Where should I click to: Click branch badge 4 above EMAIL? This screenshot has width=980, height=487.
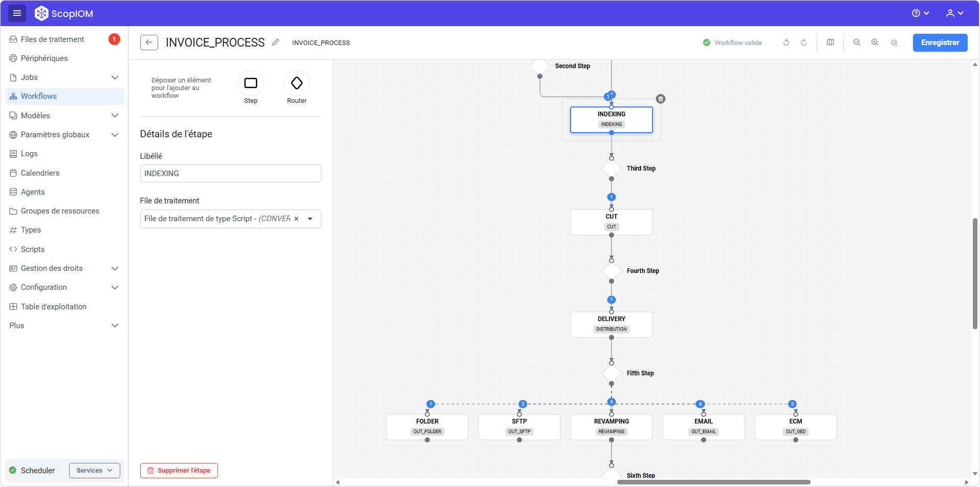[701, 404]
